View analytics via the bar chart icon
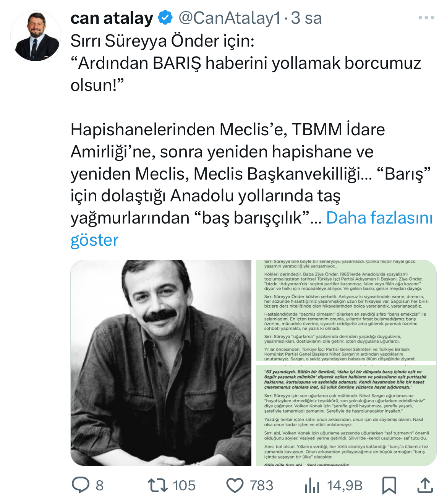 pos(312,486)
